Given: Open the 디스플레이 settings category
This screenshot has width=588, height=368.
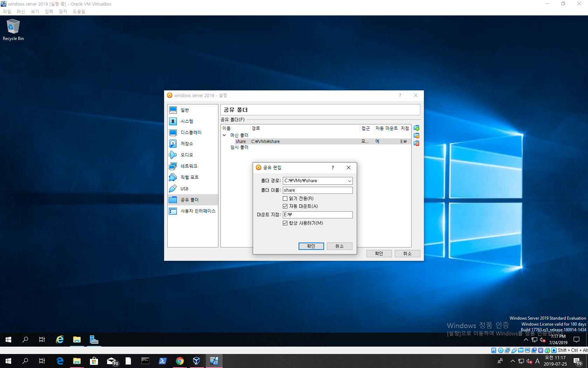Looking at the screenshot, I should [192, 132].
